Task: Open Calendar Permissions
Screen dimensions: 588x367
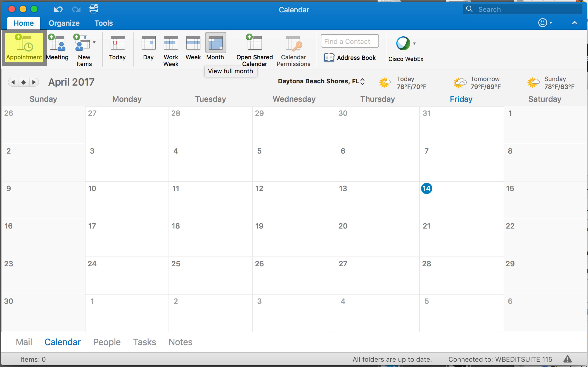Action: [x=293, y=50]
